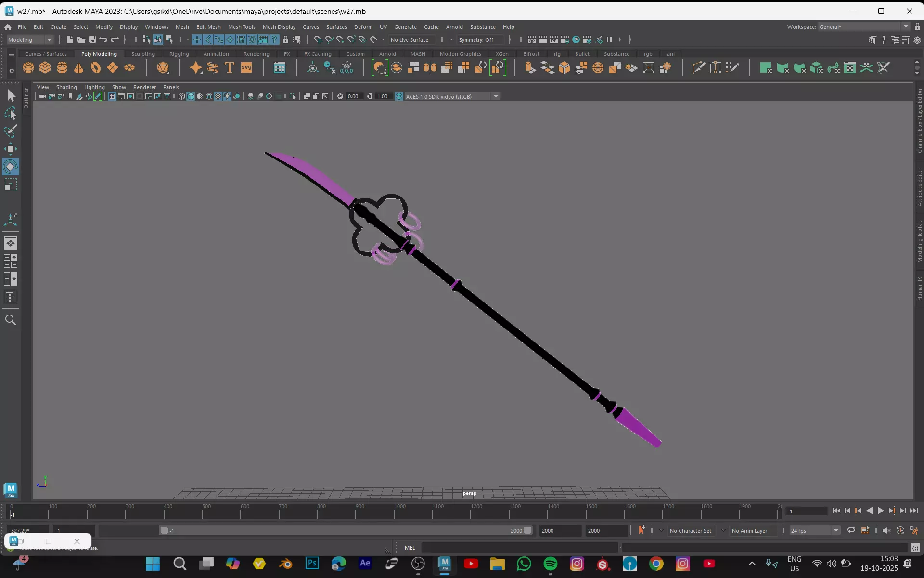
Task: Toggle viewport grid display icon
Action: pyautogui.click(x=112, y=96)
